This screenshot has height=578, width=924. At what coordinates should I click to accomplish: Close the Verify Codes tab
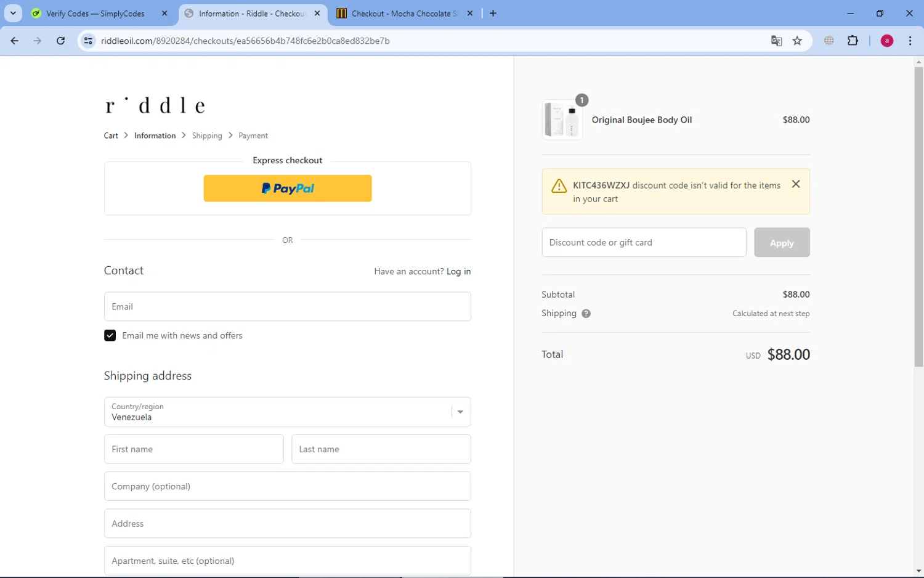[164, 13]
